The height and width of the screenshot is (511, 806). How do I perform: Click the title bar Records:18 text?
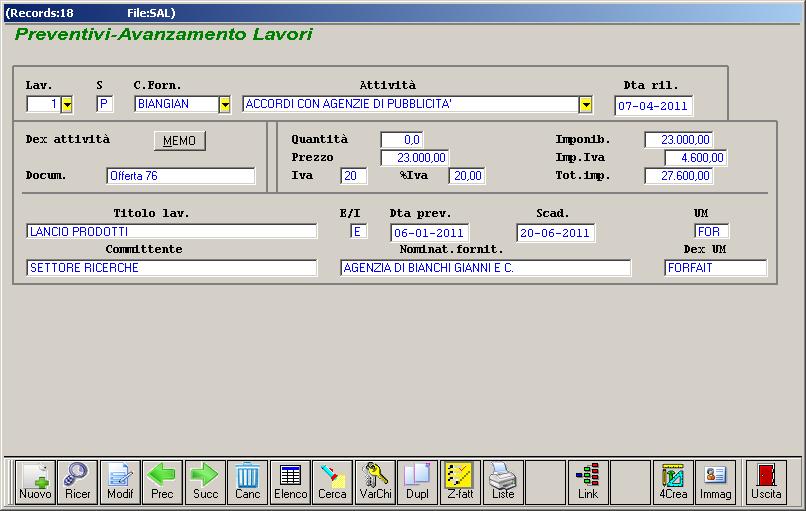(39, 13)
